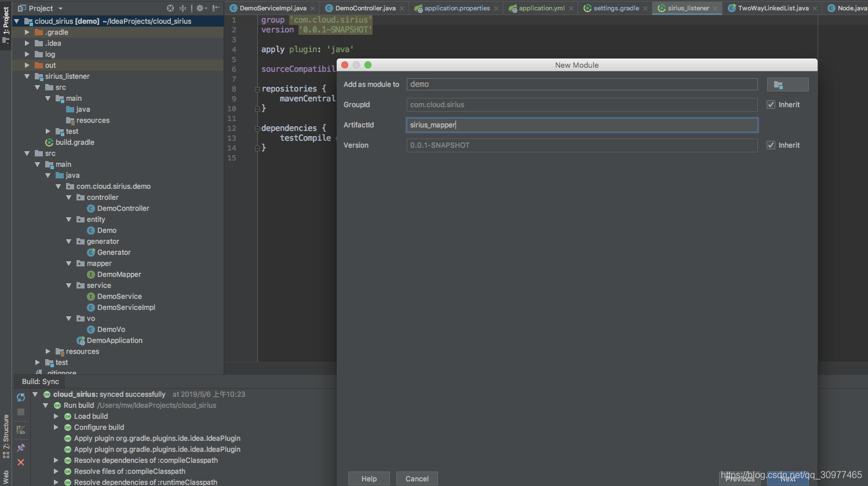The height and width of the screenshot is (486, 868).
Task: Click Add as module to field
Action: pyautogui.click(x=582, y=85)
